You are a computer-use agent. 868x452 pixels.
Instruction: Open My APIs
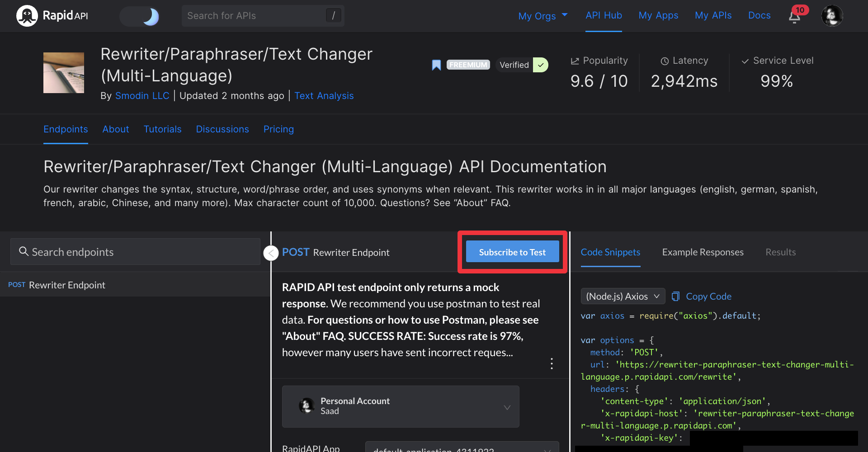(713, 15)
